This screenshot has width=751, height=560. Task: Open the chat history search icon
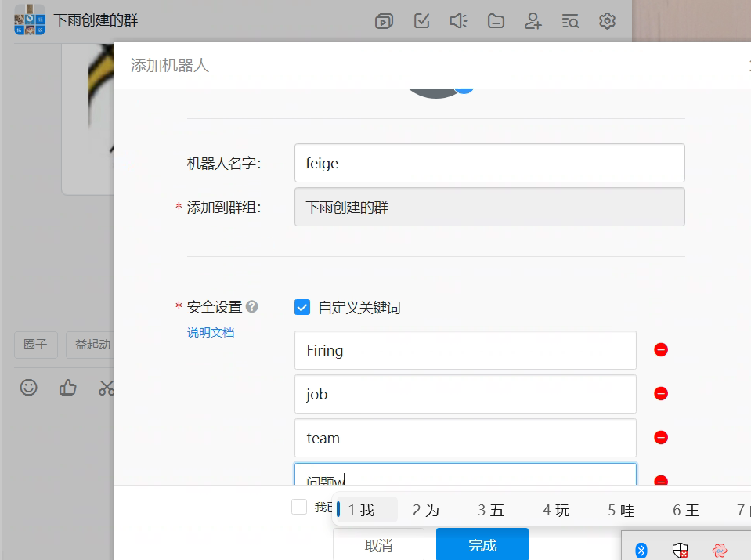(x=570, y=21)
